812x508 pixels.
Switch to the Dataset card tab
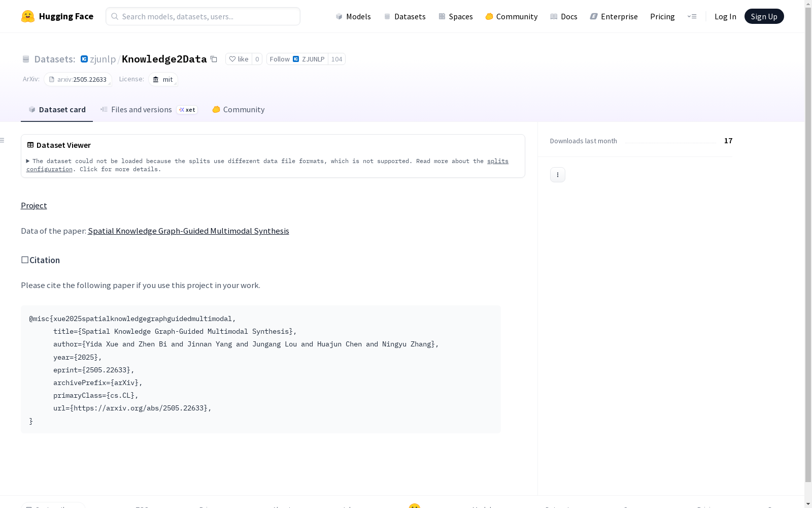click(x=57, y=109)
